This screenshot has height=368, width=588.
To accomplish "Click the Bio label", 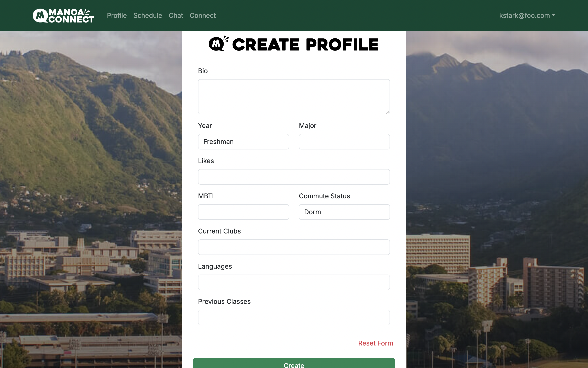I will point(203,71).
